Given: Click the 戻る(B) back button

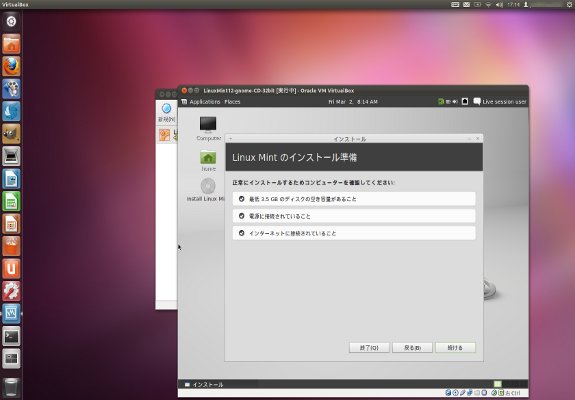Looking at the screenshot, I should (412, 348).
